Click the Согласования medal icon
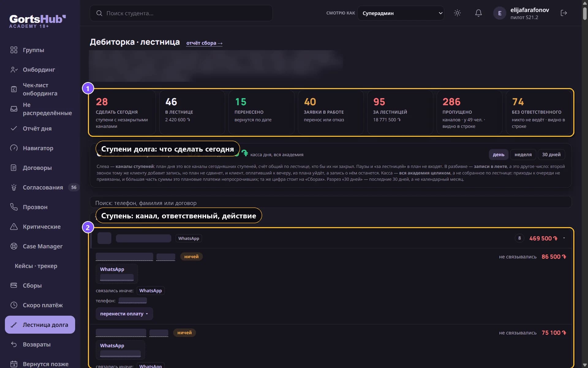The image size is (588, 368). pos(14,187)
